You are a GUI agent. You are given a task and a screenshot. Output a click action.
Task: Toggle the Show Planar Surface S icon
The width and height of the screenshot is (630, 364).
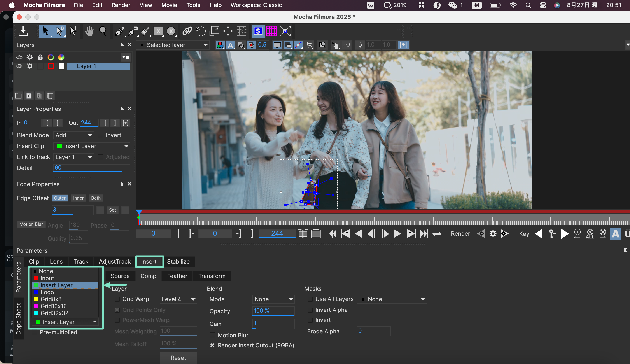(x=258, y=31)
